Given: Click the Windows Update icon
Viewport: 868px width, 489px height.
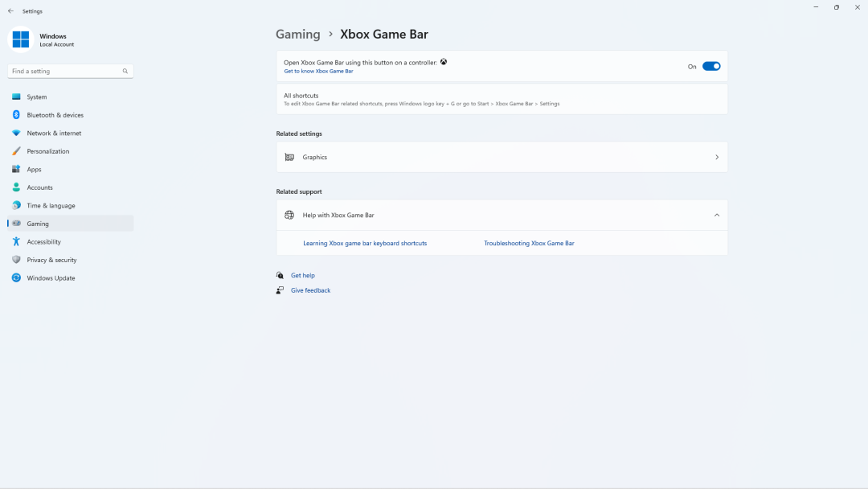Looking at the screenshot, I should tap(16, 278).
